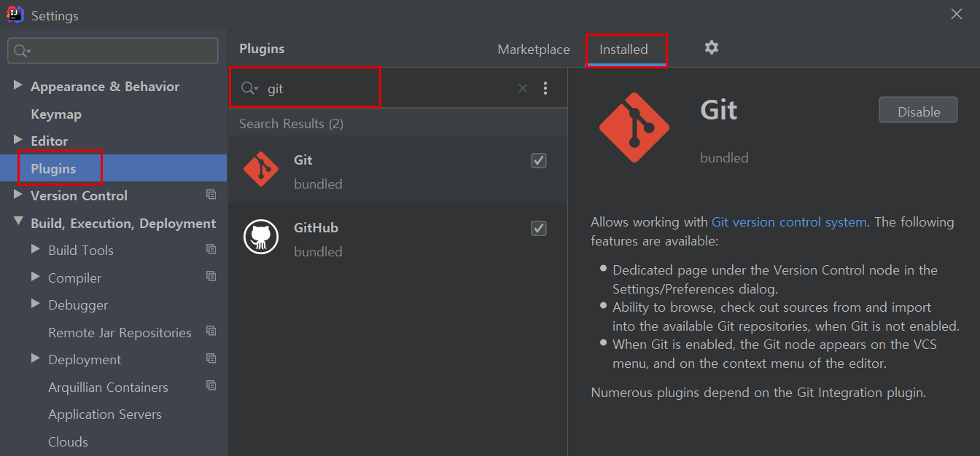Click the Git title in details pane

click(719, 110)
